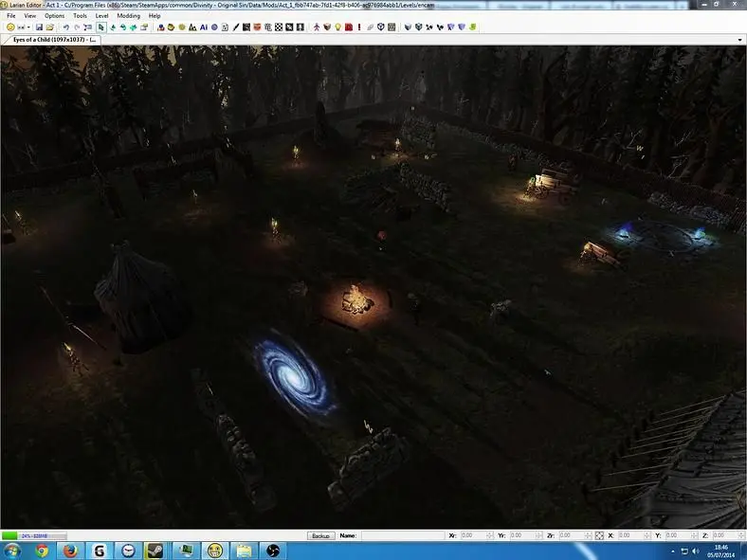Click the brown chest toolbar icon

327,27
